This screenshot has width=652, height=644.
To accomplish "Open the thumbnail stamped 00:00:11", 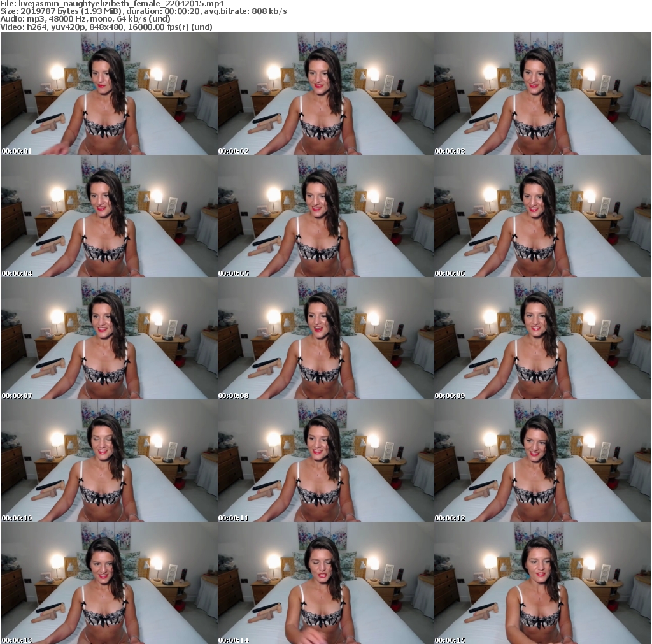I will click(325, 461).
